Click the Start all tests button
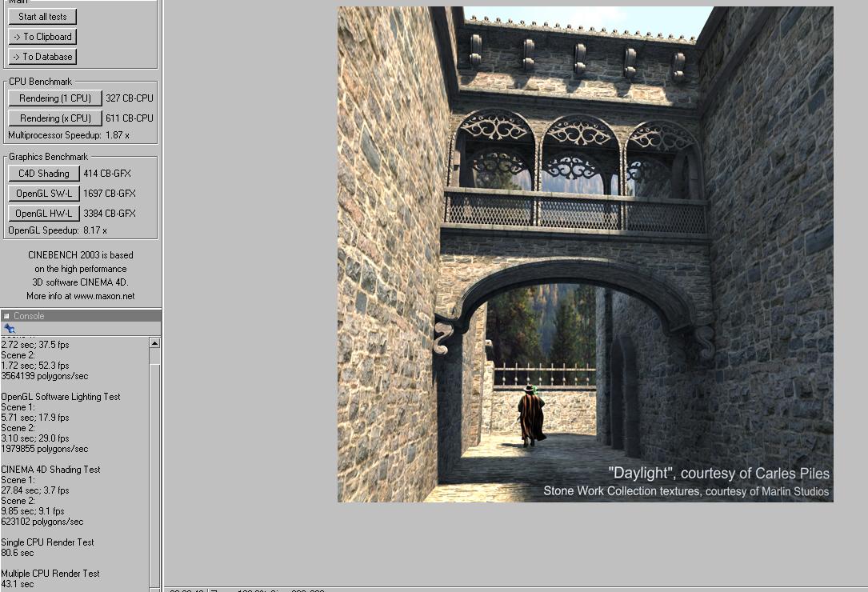868x592 pixels. [42, 17]
